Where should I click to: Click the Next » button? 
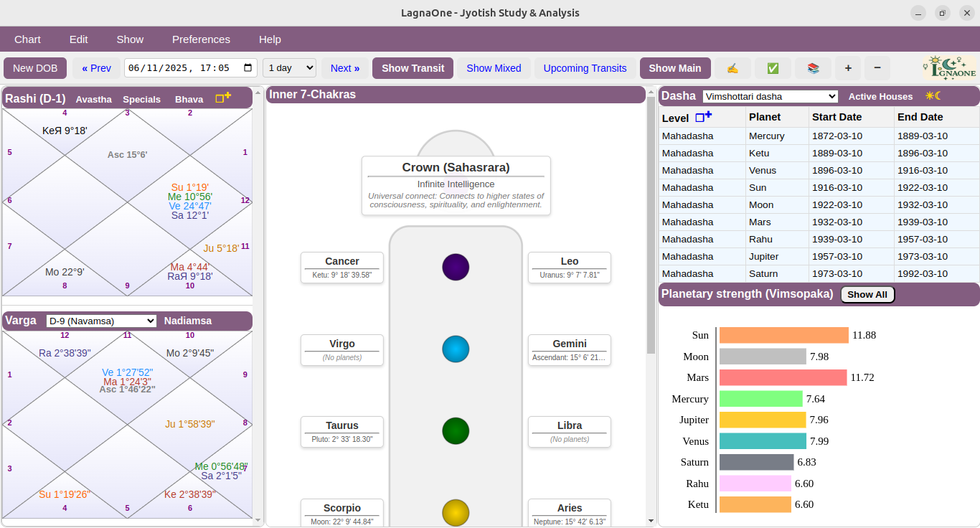[345, 68]
